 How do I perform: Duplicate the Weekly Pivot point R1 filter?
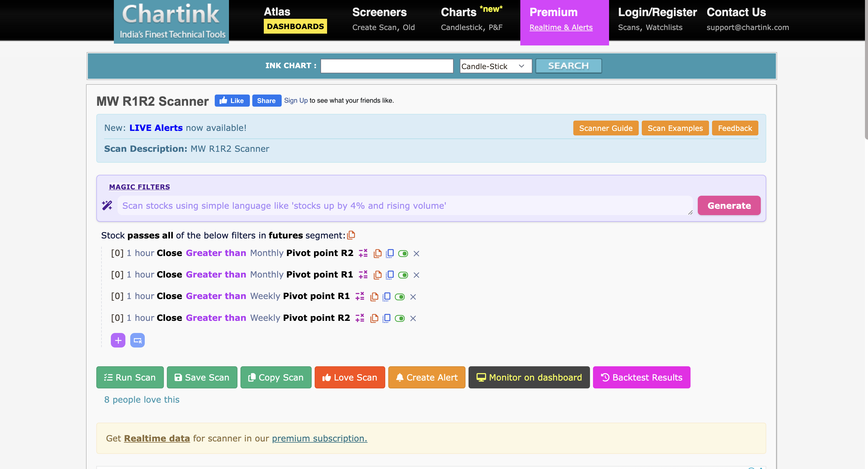tap(386, 296)
